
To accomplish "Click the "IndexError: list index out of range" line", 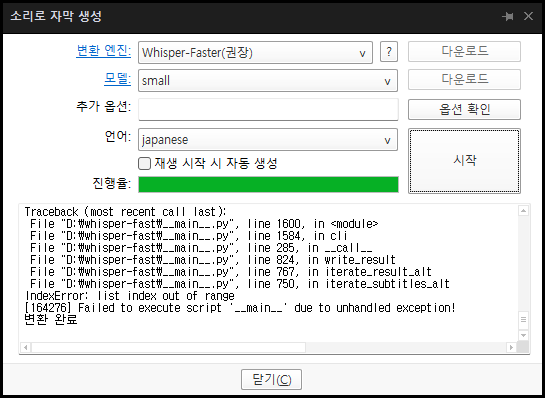I will coord(130,296).
